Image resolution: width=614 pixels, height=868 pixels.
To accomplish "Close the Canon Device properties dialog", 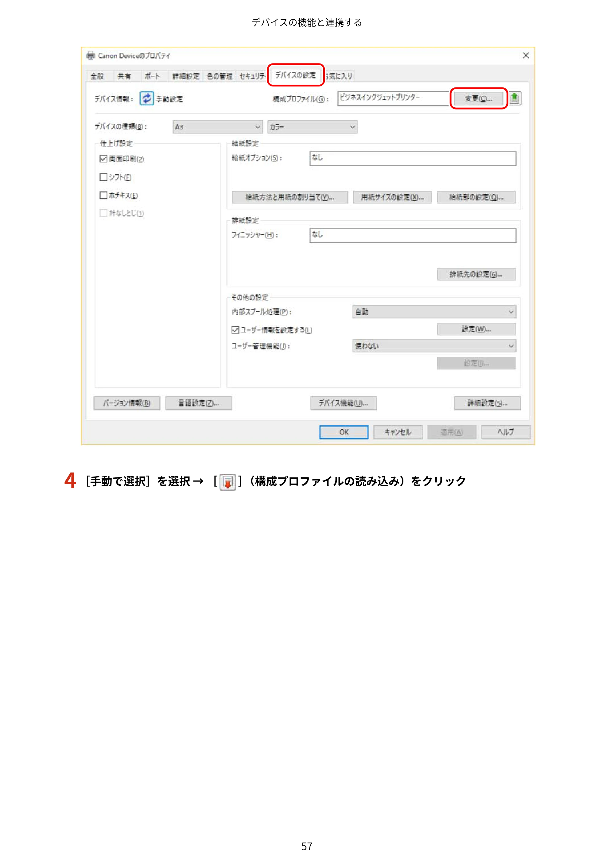I will click(526, 56).
